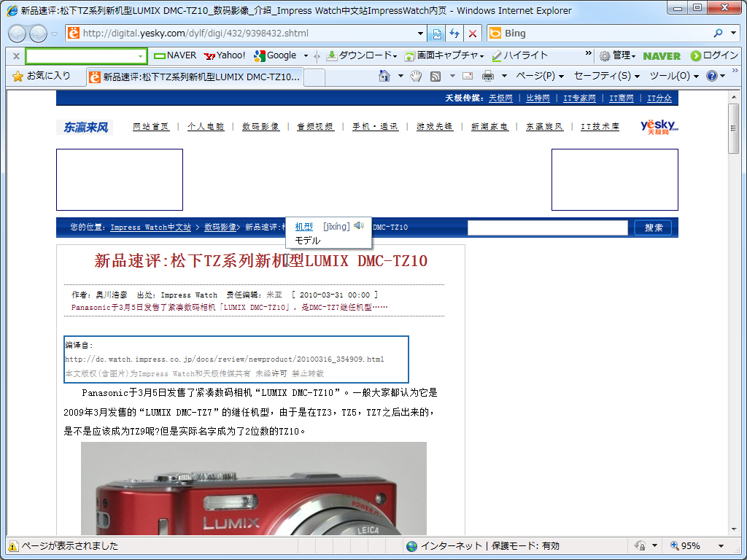Image resolution: width=747 pixels, height=560 pixels.
Task: Click the NAVER search toolbar button
Action: pyautogui.click(x=175, y=55)
